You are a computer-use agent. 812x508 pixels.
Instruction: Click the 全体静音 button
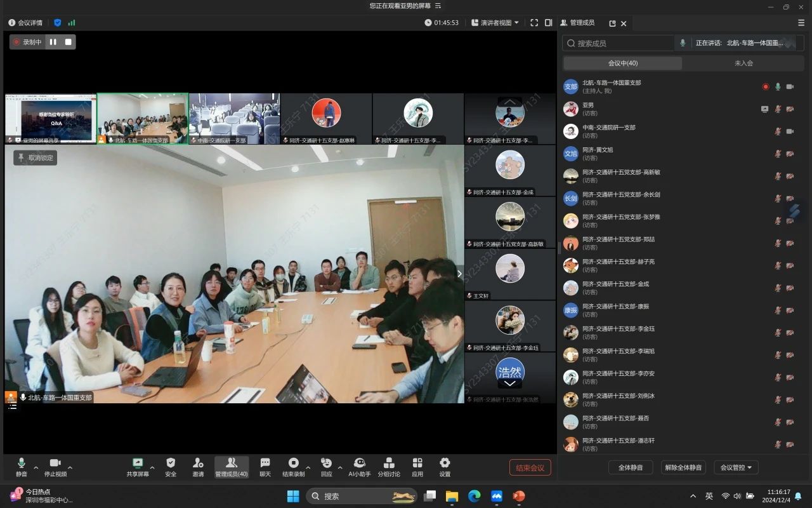(631, 467)
